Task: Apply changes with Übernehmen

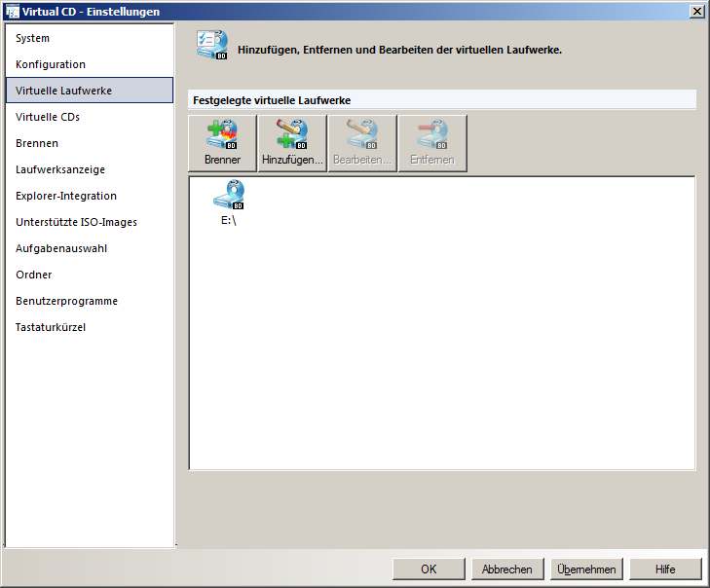Action: (x=586, y=569)
